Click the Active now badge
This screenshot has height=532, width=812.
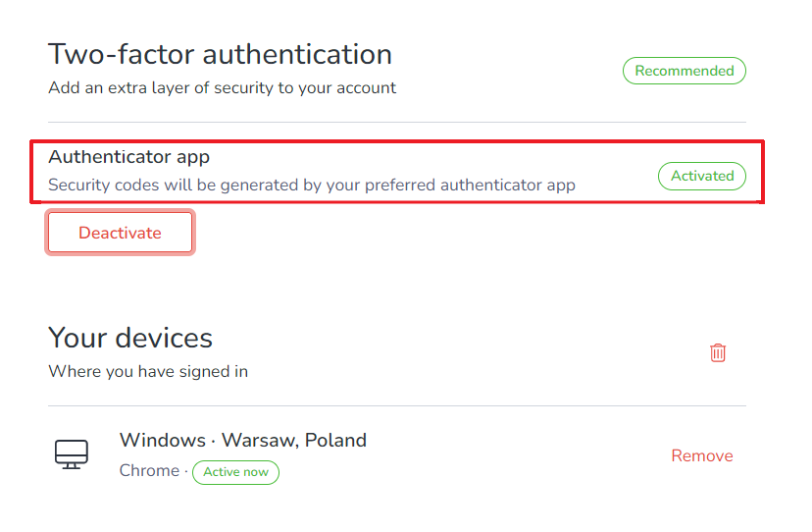pyautogui.click(x=235, y=472)
